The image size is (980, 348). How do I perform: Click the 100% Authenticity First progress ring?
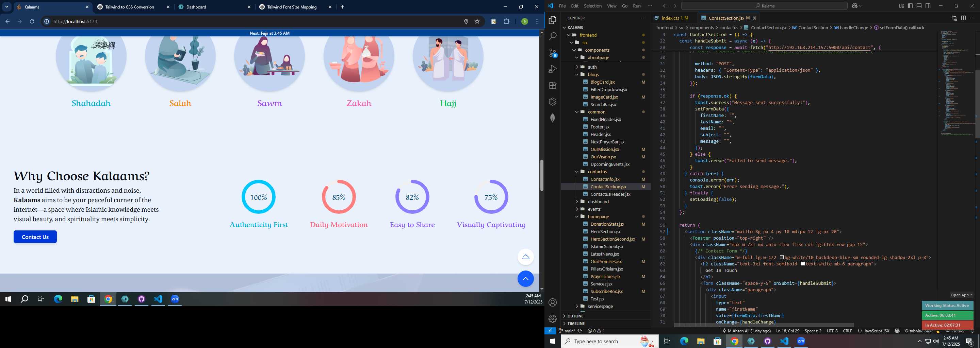[x=258, y=197]
